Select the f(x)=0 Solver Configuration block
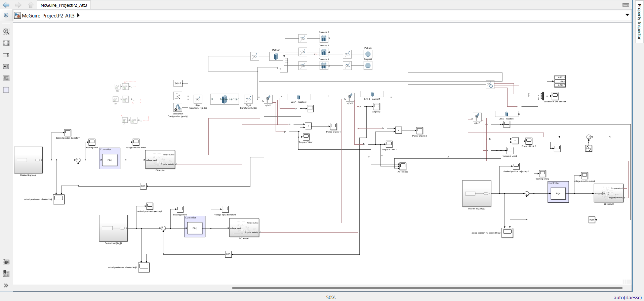Viewport: 644px width, 301px height. [178, 83]
